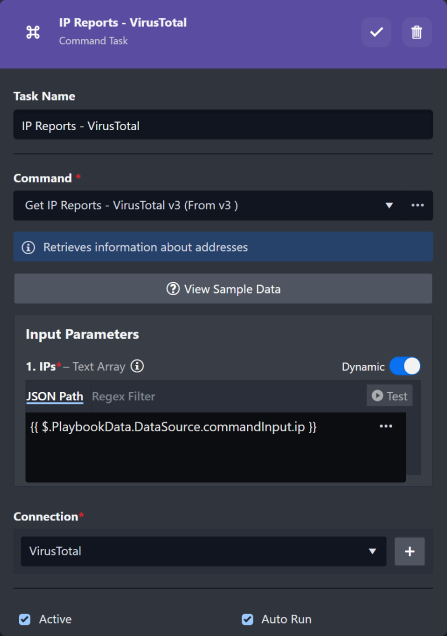Open the Command field ellipsis menu

coord(417,205)
